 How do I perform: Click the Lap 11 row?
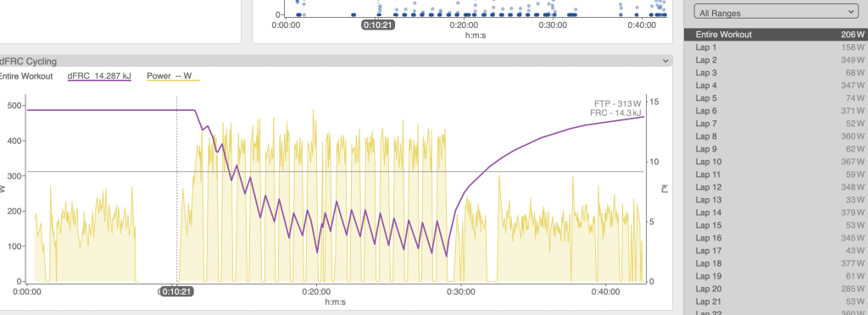click(776, 174)
